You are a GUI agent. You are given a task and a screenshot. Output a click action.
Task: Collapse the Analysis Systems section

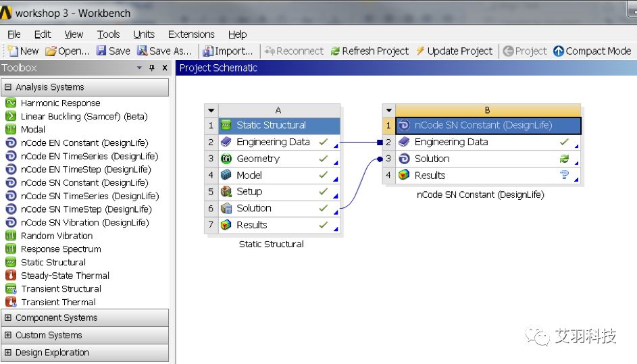coord(7,87)
